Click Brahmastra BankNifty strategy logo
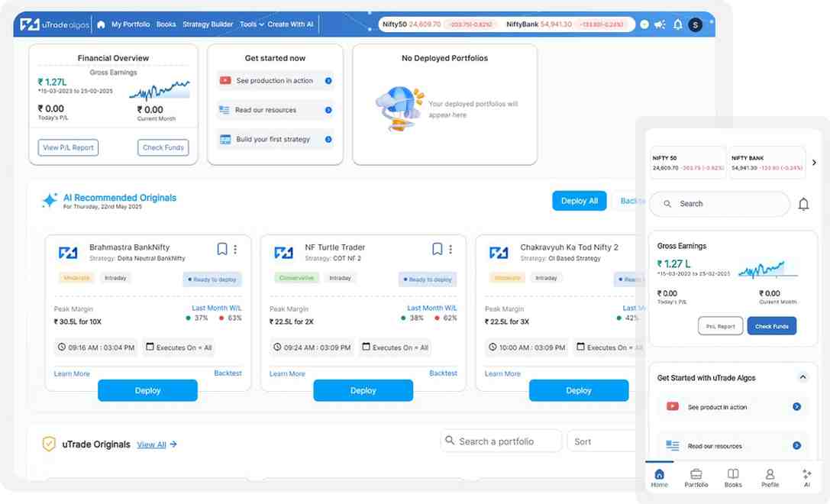The image size is (830, 504). pos(68,253)
